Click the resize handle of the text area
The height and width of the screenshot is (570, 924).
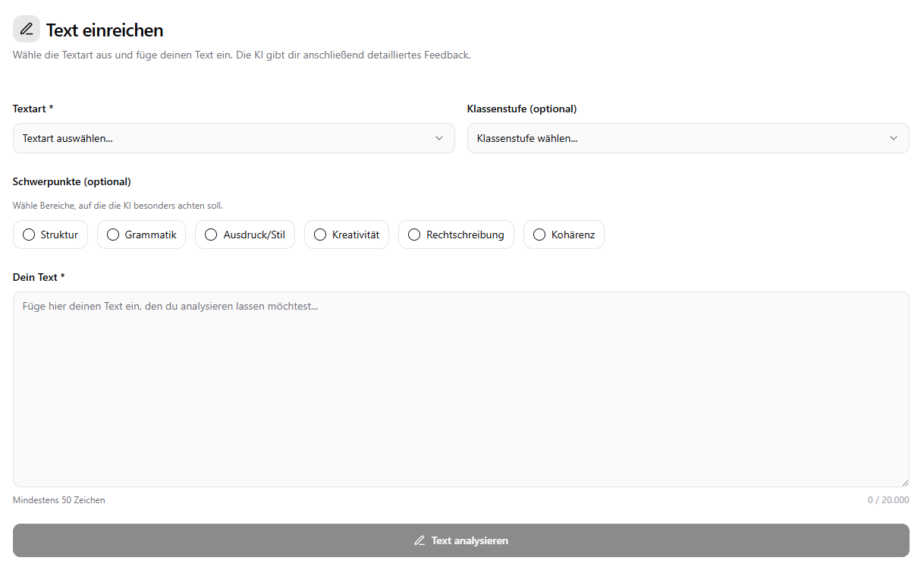coord(904,481)
